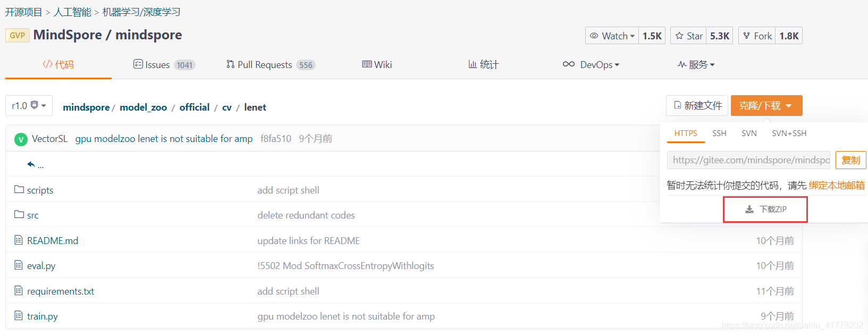Image resolution: width=868 pixels, height=335 pixels.
Task: Open the Watch dropdown
Action: pos(612,36)
